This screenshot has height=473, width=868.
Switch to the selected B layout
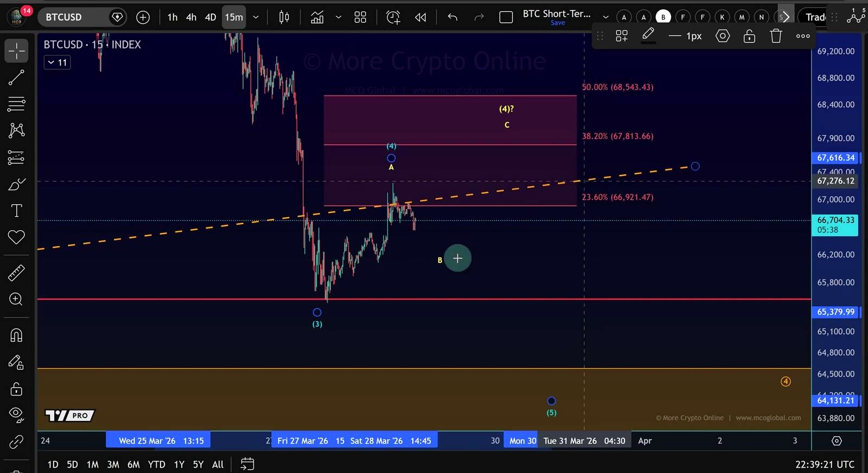pyautogui.click(x=663, y=17)
